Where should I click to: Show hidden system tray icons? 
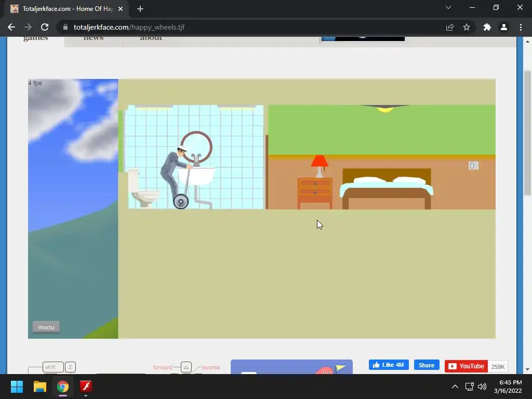[x=455, y=387]
